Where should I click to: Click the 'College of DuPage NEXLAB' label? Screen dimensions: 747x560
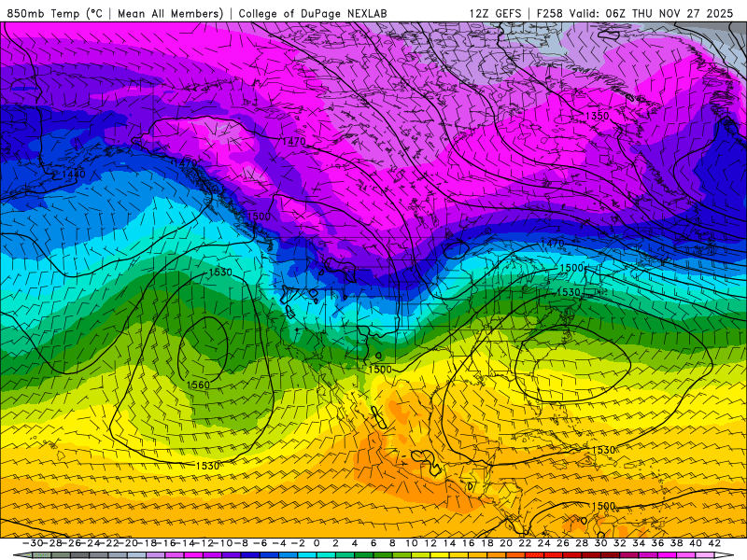point(313,13)
